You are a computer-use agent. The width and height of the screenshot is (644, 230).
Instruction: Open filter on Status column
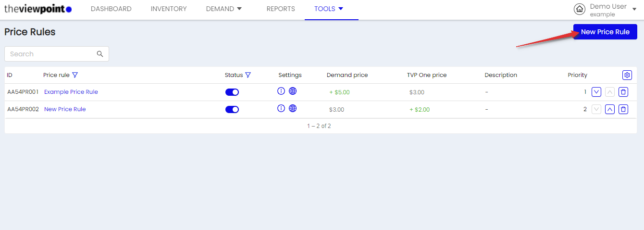248,75
